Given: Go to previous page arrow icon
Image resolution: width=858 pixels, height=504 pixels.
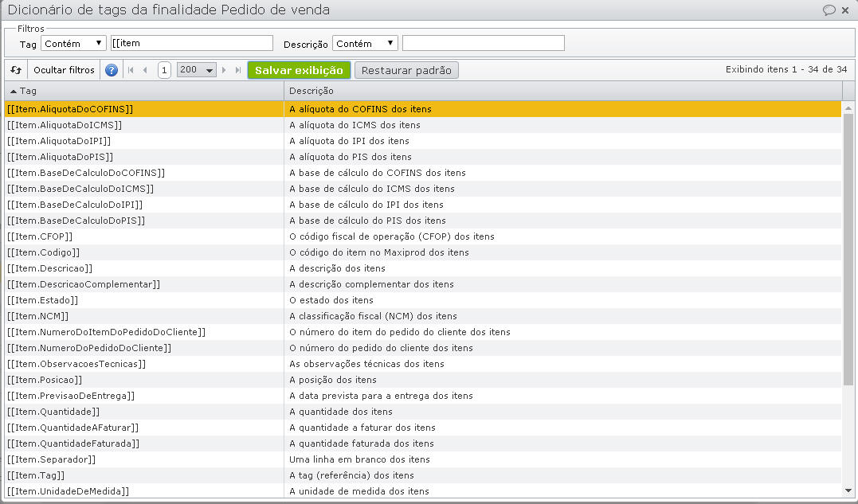Looking at the screenshot, I should pyautogui.click(x=145, y=70).
